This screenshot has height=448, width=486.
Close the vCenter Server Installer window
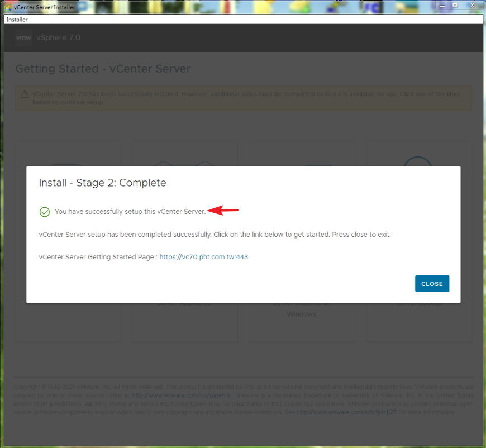point(472,5)
